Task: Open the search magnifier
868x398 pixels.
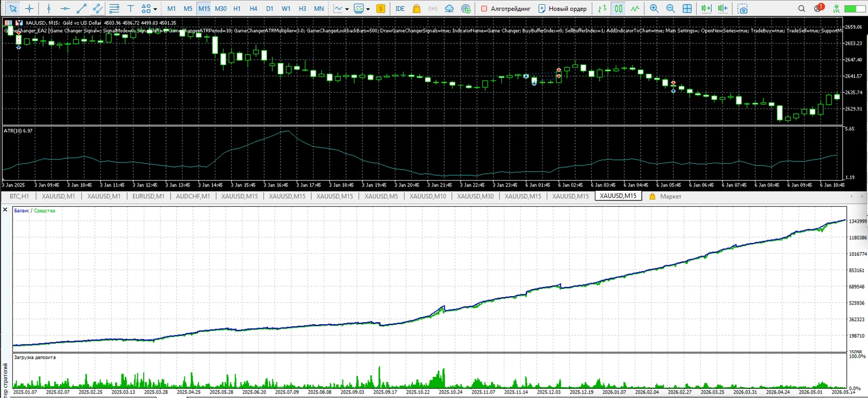Action: (x=801, y=9)
